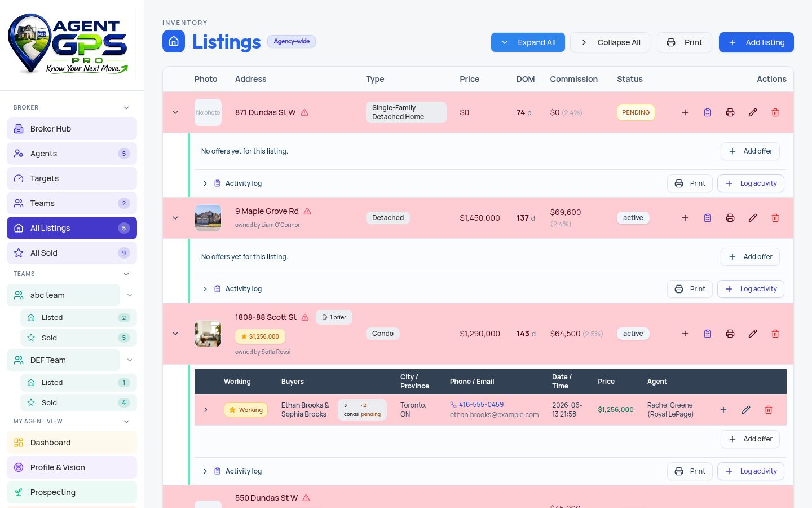Click the phone icon next to 416-555-0459
This screenshot has height=508, width=812.
453,405
